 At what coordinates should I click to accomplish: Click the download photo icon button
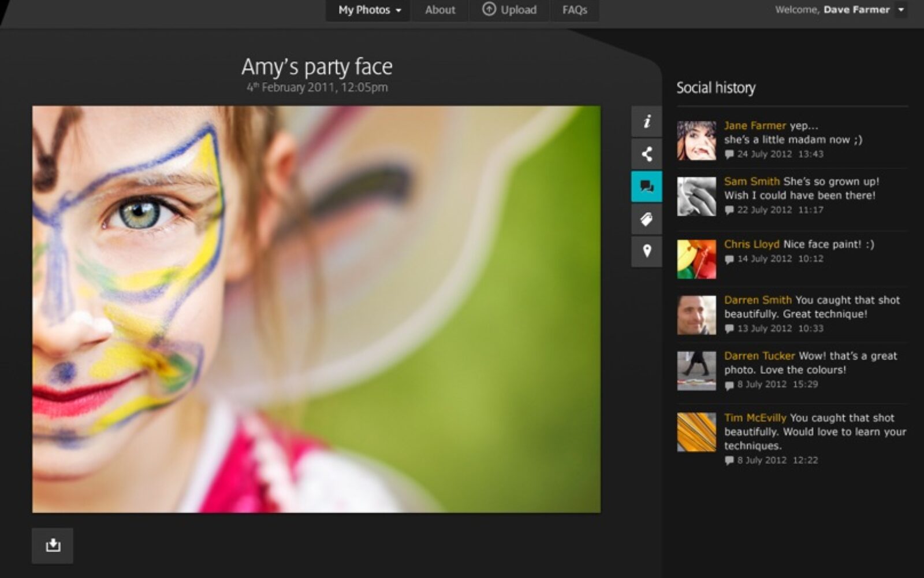coord(53,545)
